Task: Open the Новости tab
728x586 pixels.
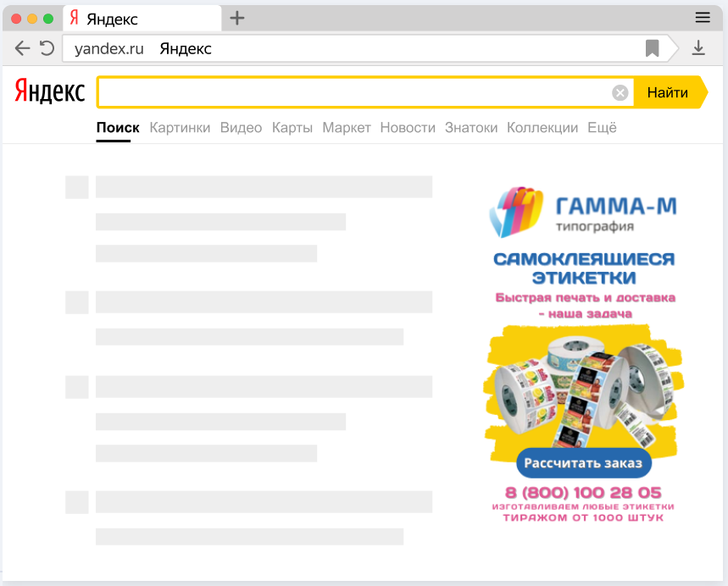Action: click(408, 128)
